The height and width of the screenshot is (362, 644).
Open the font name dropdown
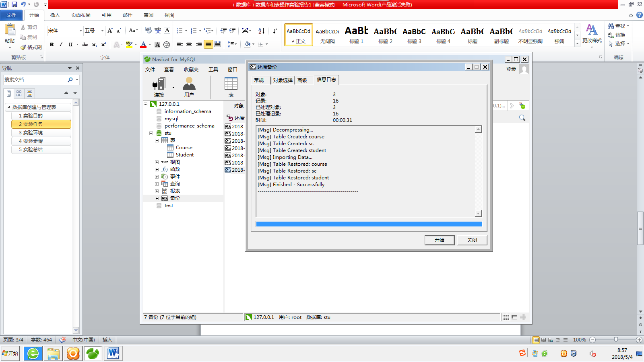click(x=80, y=31)
